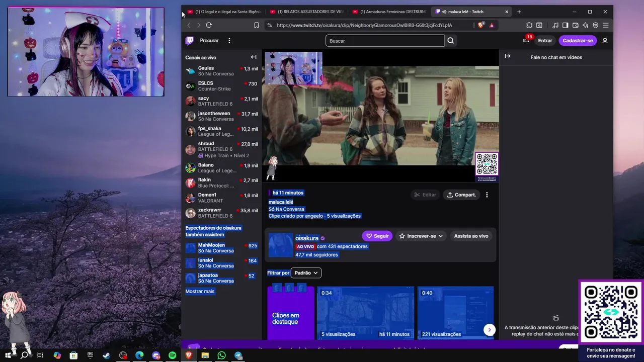Click the search magnifier button

coord(451,41)
